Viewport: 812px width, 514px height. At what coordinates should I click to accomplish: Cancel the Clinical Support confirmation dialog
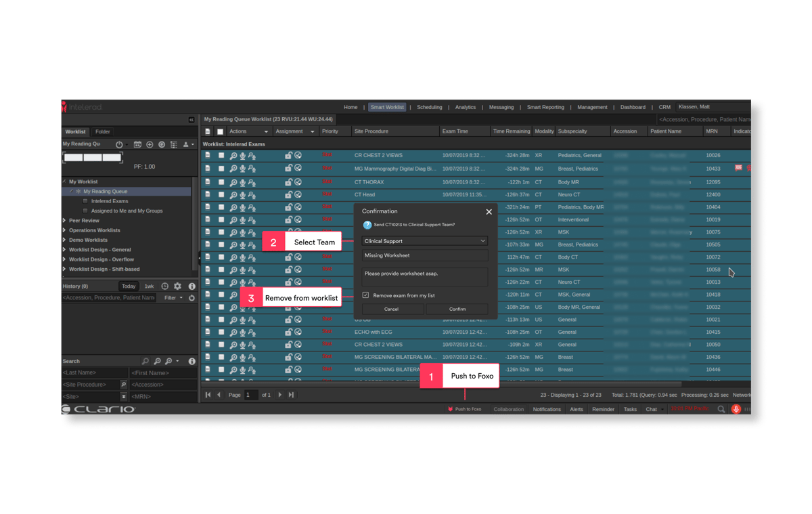coord(392,309)
